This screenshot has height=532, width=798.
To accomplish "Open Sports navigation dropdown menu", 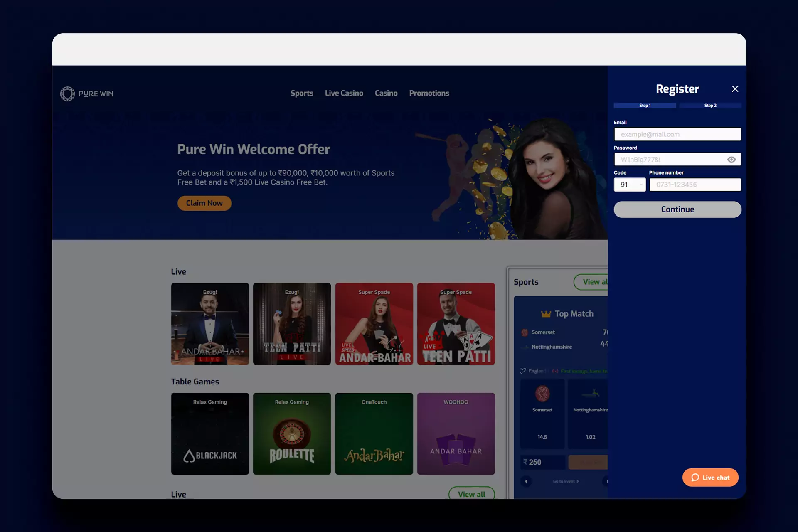I will point(302,93).
